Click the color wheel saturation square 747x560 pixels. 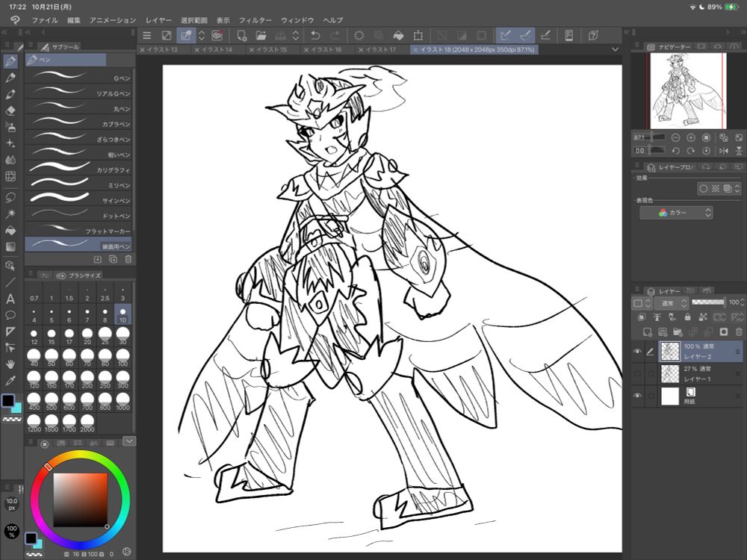(80, 499)
